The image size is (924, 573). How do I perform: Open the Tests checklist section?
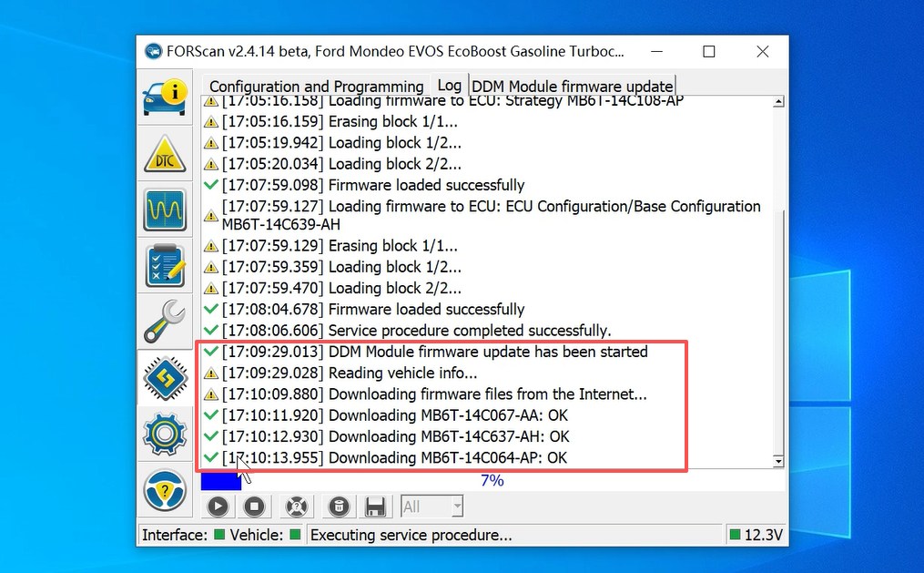point(165,266)
